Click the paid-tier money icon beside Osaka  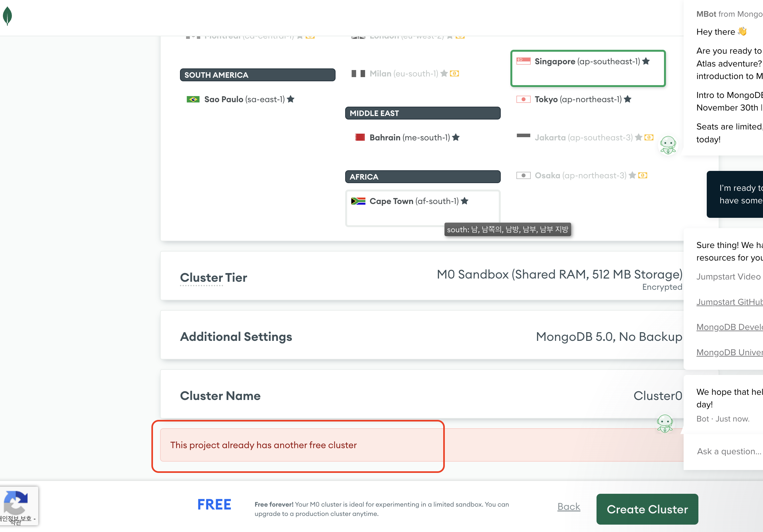coord(643,175)
